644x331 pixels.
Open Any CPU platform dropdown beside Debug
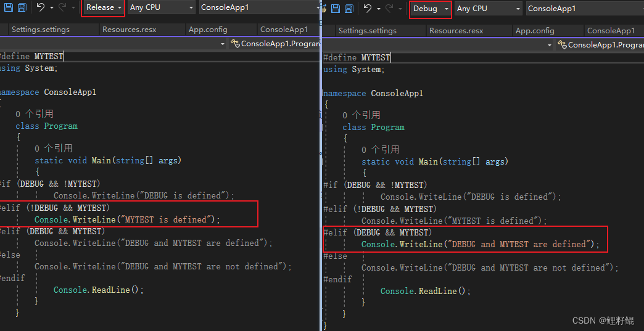tap(489, 9)
